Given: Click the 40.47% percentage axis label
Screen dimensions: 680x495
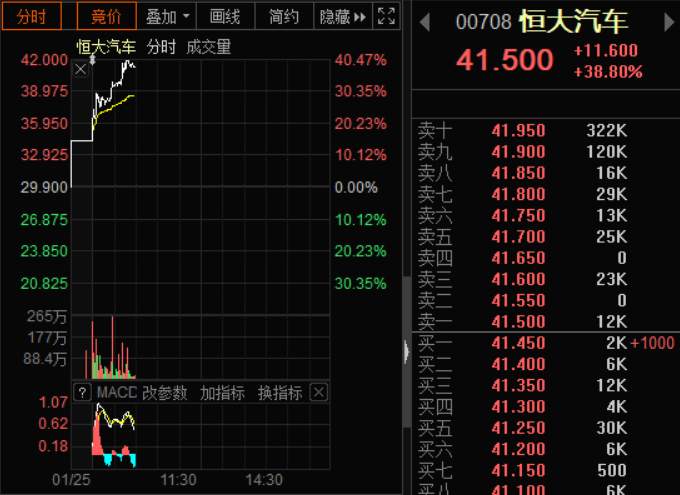Looking at the screenshot, I should click(360, 60).
